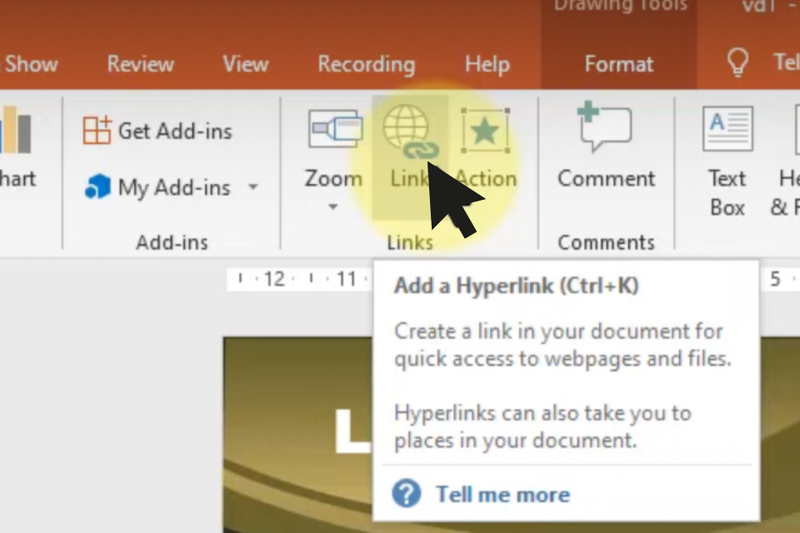The width and height of the screenshot is (800, 533).
Task: Click the Link globe icon
Action: (x=411, y=132)
